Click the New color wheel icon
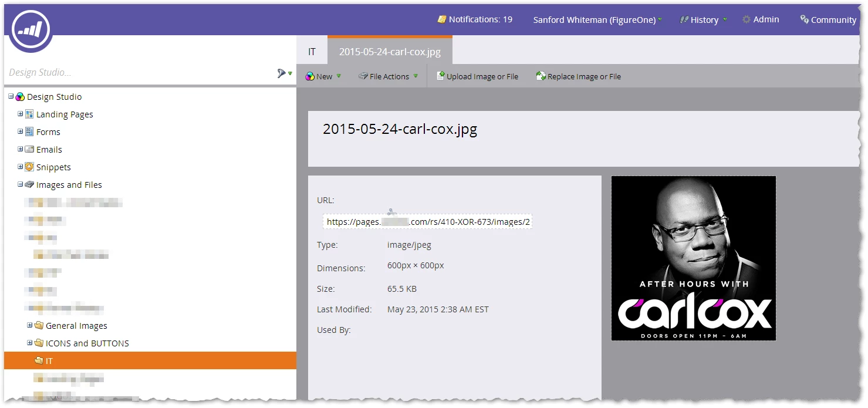The height and width of the screenshot is (408, 868). pyautogui.click(x=310, y=76)
